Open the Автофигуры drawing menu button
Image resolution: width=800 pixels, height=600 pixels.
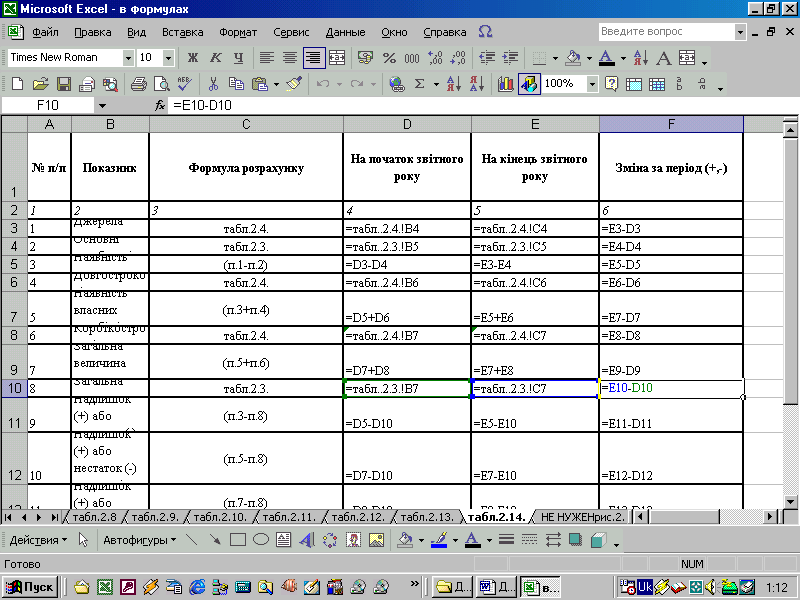(x=135, y=540)
